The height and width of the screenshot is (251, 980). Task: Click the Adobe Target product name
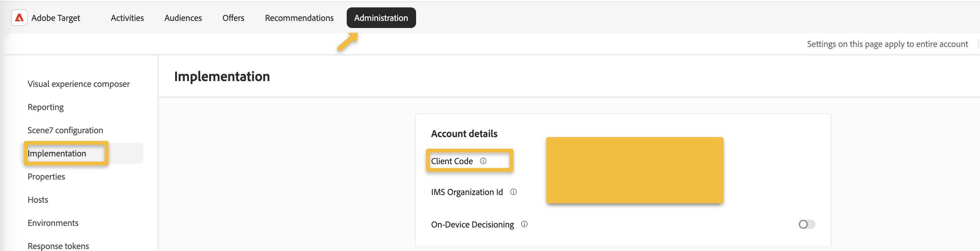pos(56,18)
